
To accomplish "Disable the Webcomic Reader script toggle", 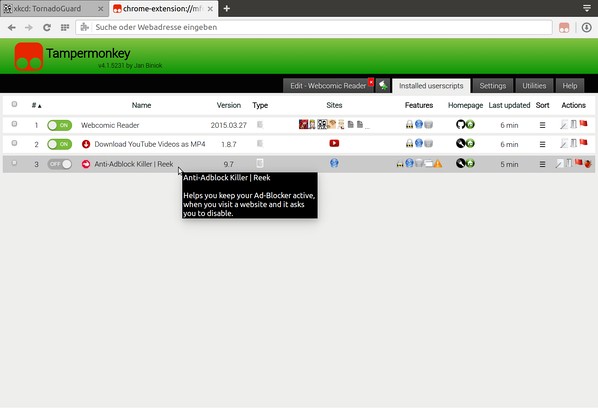I will point(59,125).
